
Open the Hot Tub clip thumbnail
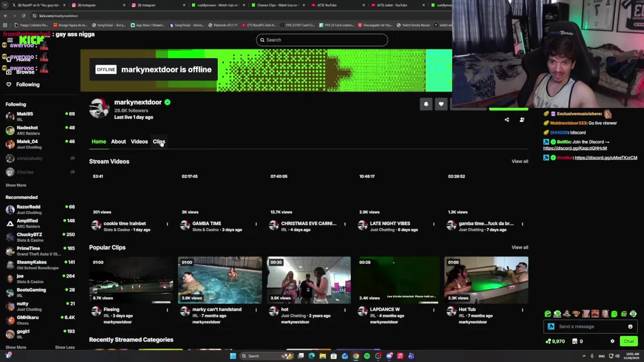(486, 280)
